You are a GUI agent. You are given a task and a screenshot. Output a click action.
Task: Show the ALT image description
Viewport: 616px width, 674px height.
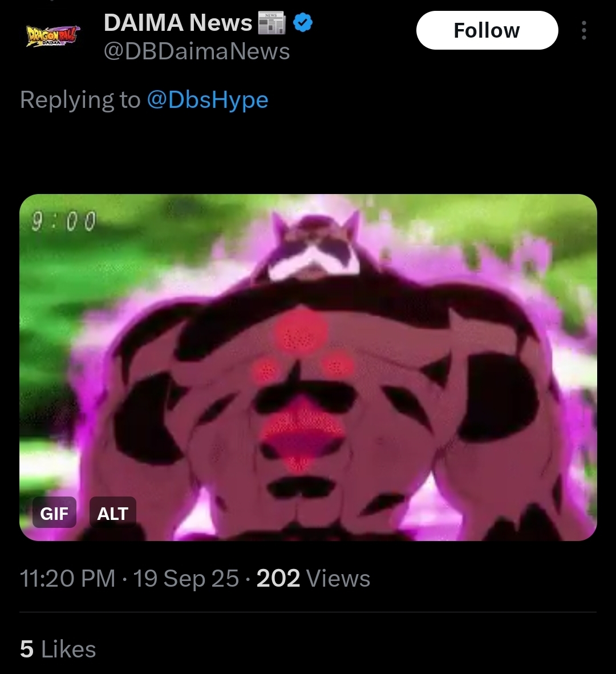click(112, 512)
